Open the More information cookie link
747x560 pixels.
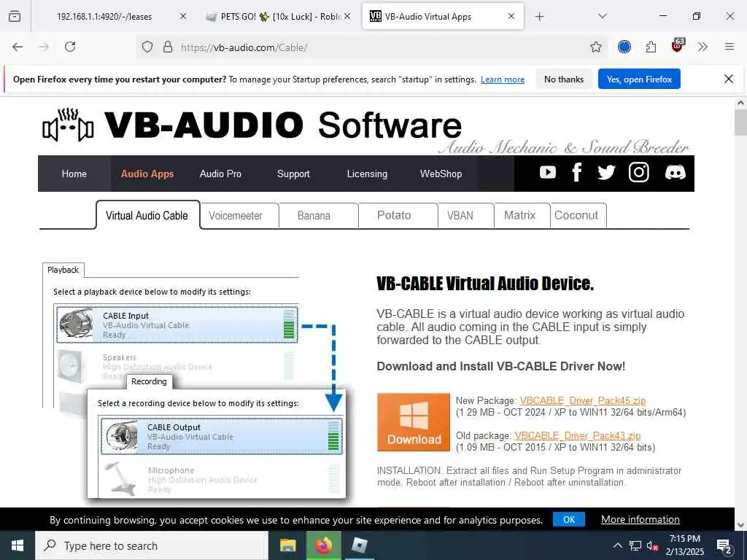coord(640,519)
